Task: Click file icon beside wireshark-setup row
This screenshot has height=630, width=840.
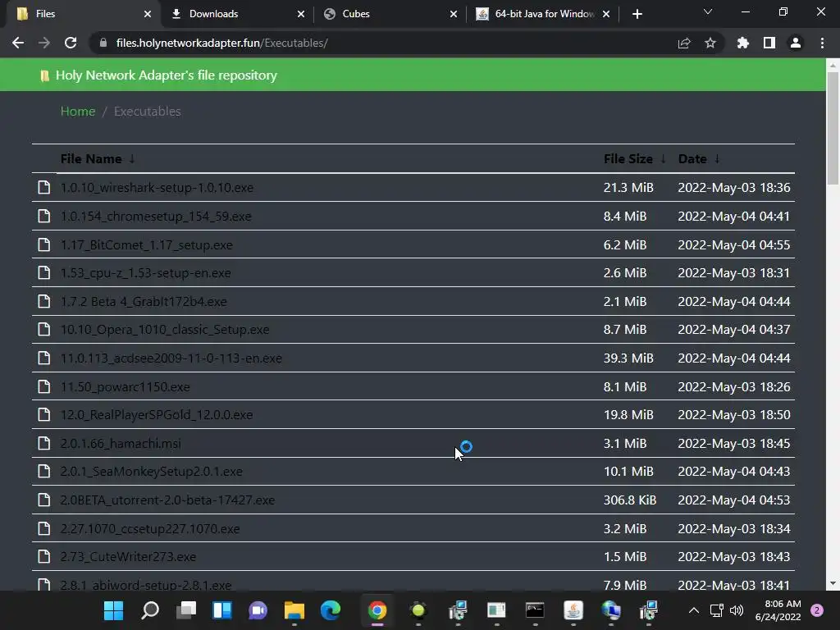Action: point(44,187)
